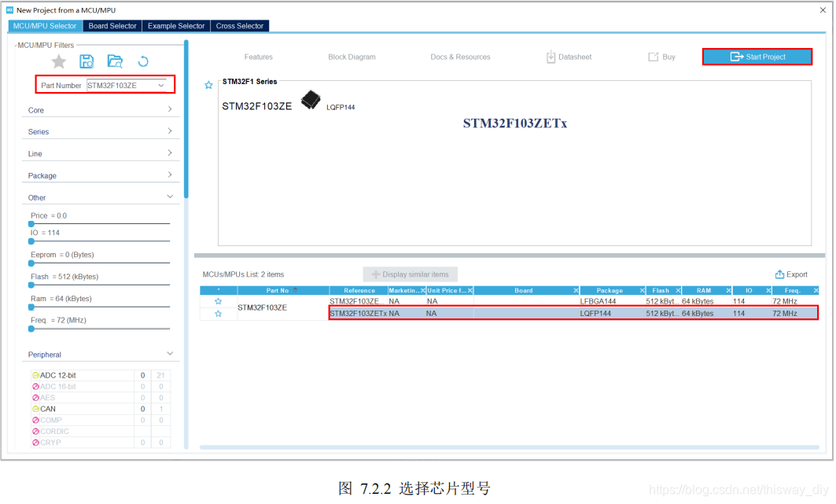The image size is (836, 504).
Task: Select the LFBGA144 package row
Action: coord(573,302)
